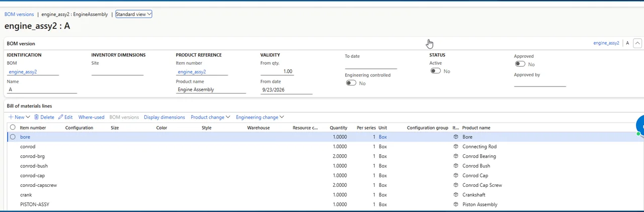This screenshot has height=212, width=644.
Task: Click item type icon in Crankshaft row
Action: tap(456, 194)
